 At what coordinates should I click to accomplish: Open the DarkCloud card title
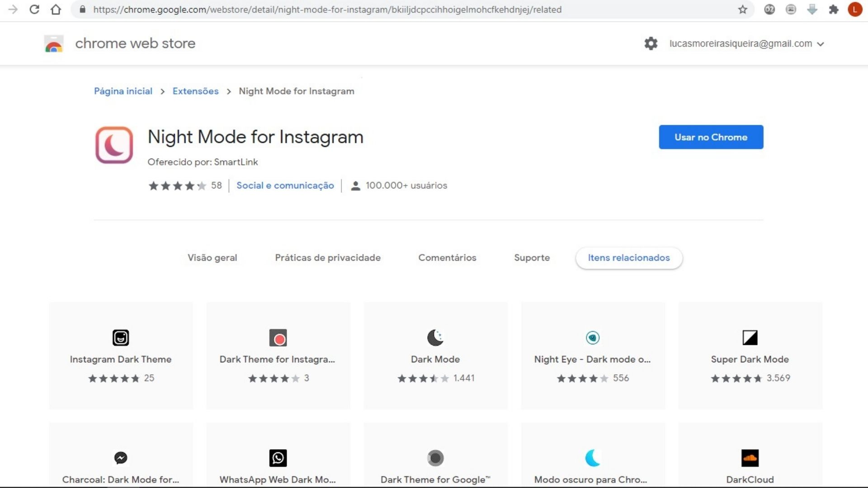(750, 479)
